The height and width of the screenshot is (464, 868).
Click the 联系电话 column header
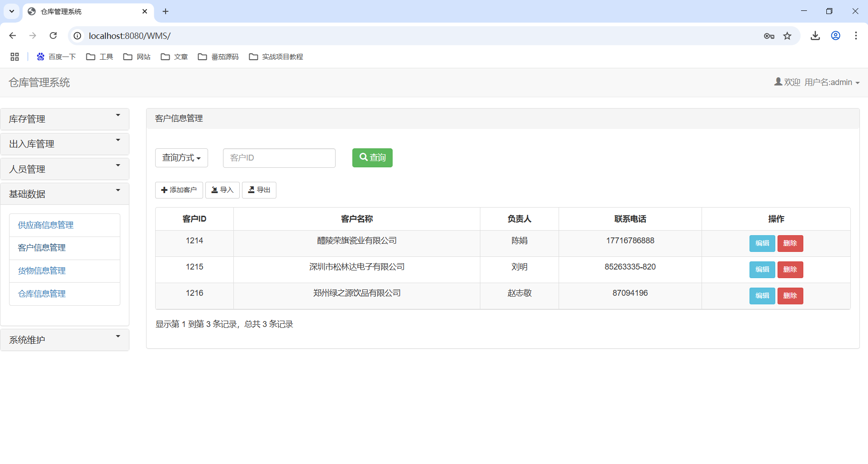coord(630,219)
